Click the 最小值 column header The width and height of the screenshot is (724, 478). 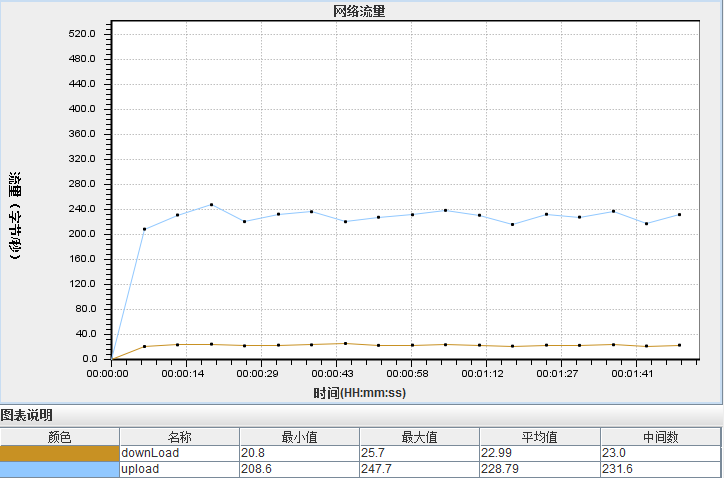(x=299, y=437)
